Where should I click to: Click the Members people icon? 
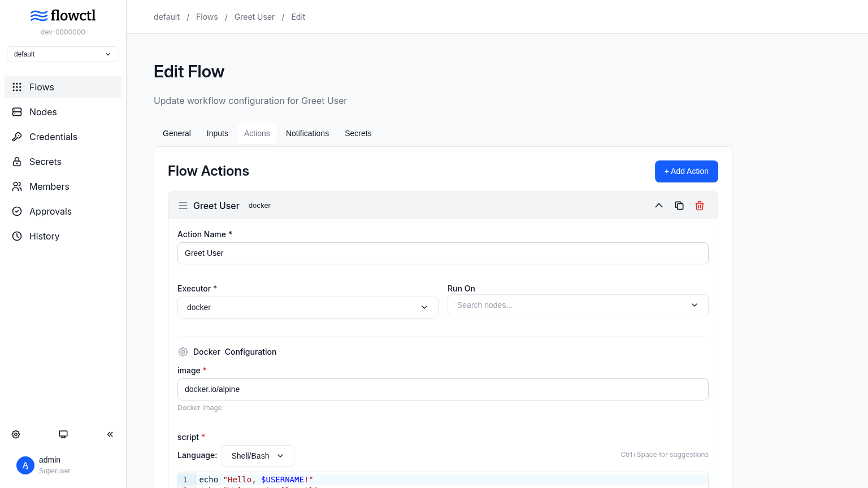(17, 186)
